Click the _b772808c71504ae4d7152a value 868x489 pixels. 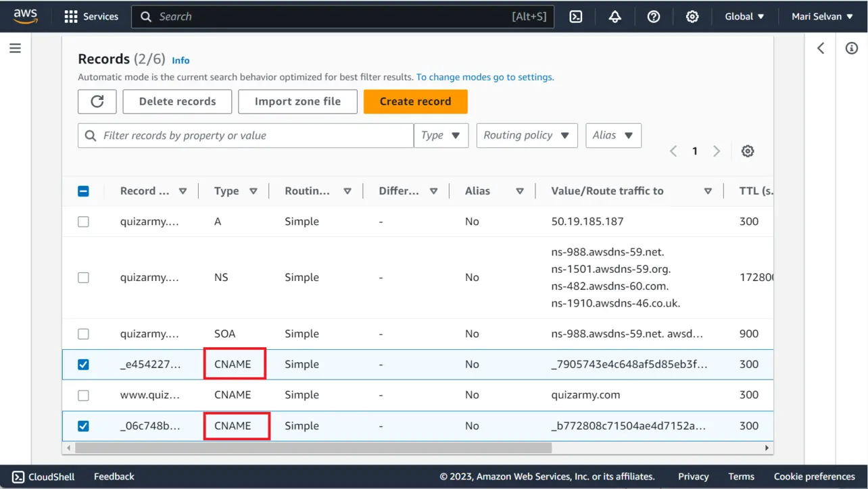pos(628,426)
